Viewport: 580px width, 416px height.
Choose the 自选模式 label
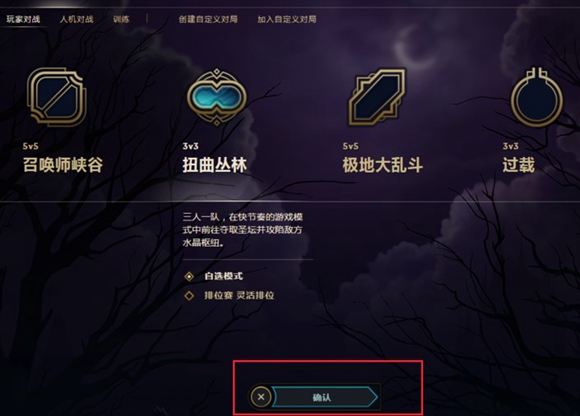click(x=223, y=276)
